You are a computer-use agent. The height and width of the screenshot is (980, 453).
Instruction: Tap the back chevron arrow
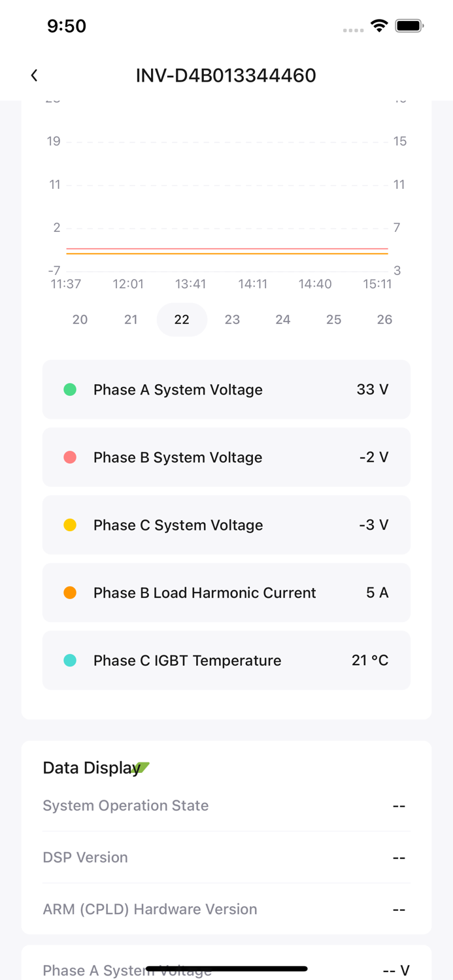click(34, 75)
